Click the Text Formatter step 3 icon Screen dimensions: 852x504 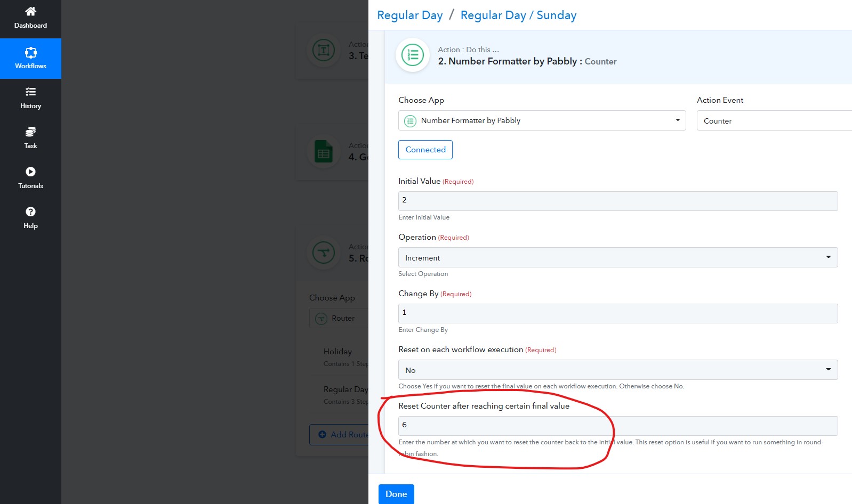click(324, 51)
